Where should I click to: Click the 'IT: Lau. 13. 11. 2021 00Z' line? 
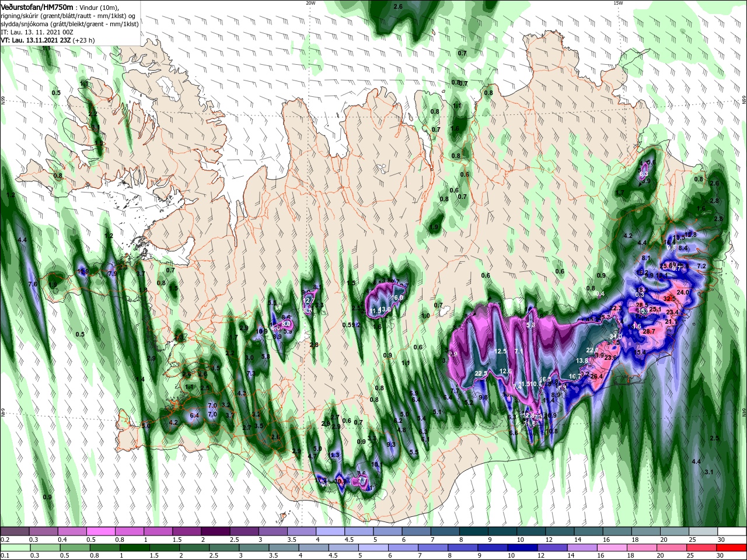(36, 32)
